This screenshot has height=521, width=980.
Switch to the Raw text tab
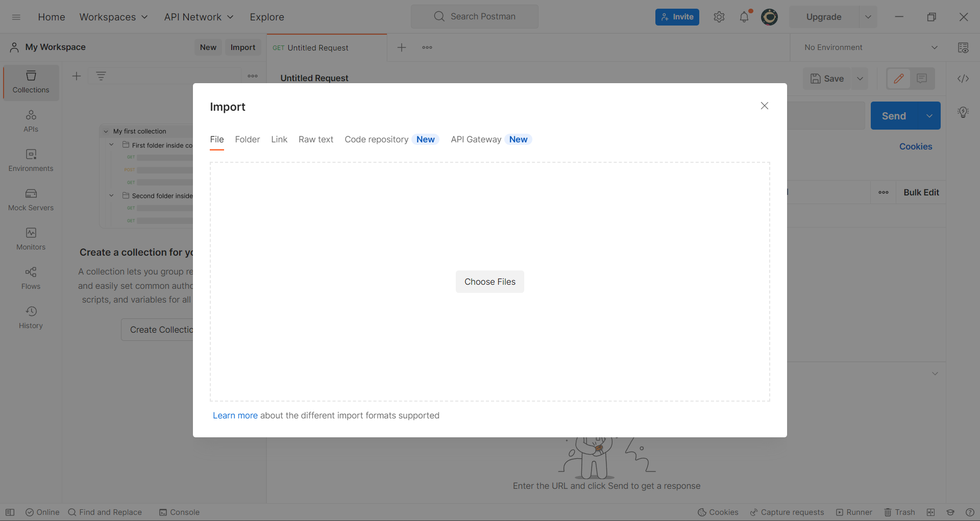point(316,139)
